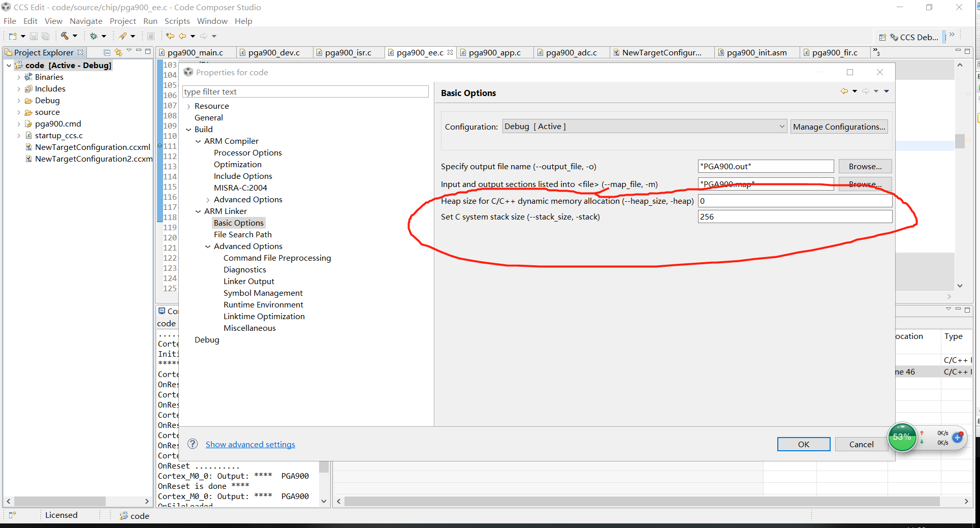Screen dimensions: 980x528
Task: Expand the Resource category in properties tree
Action: point(189,106)
